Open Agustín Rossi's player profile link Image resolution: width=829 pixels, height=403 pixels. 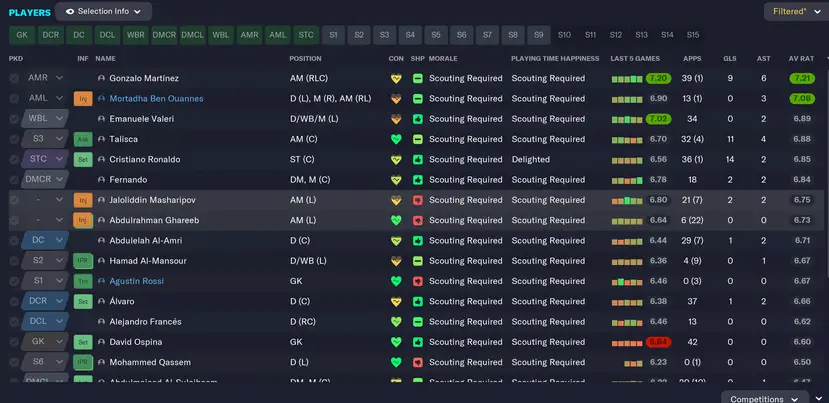(x=135, y=281)
